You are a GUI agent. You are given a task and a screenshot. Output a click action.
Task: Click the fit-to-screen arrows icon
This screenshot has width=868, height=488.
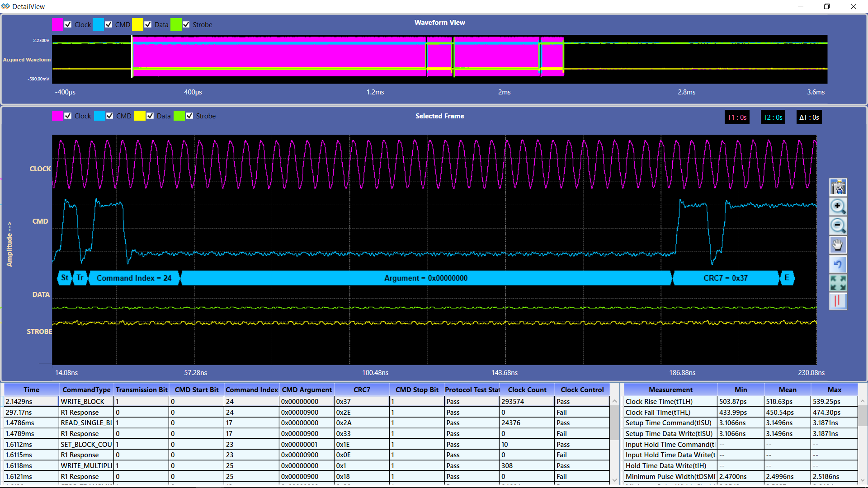click(838, 283)
